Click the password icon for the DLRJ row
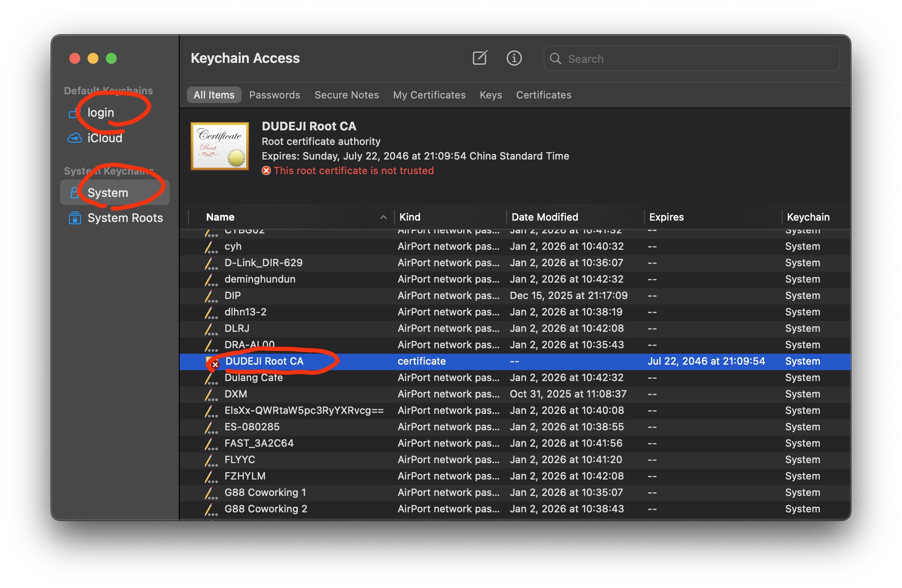Image resolution: width=902 pixels, height=588 pixels. pos(211,329)
